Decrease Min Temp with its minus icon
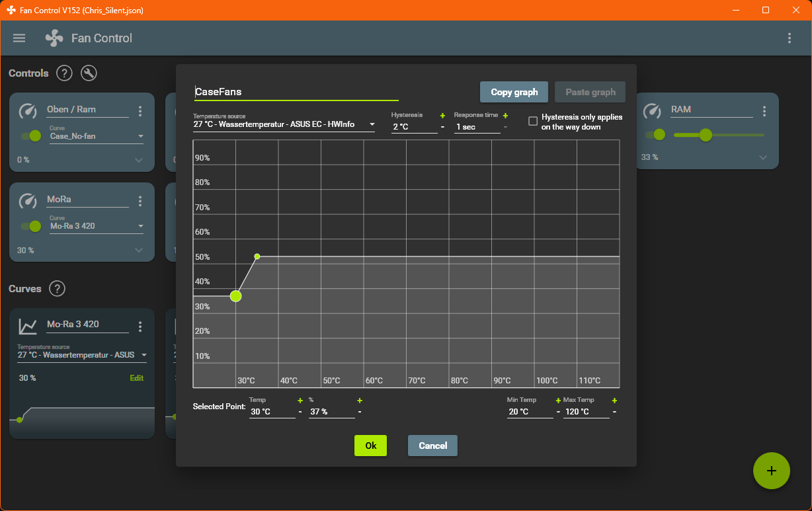812x511 pixels. coord(558,411)
